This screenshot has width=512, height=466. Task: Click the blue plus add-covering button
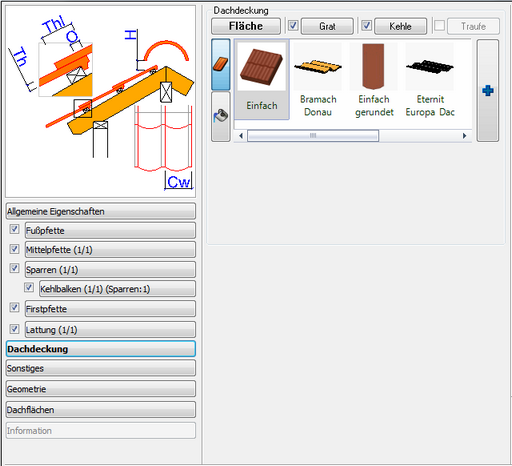(488, 91)
